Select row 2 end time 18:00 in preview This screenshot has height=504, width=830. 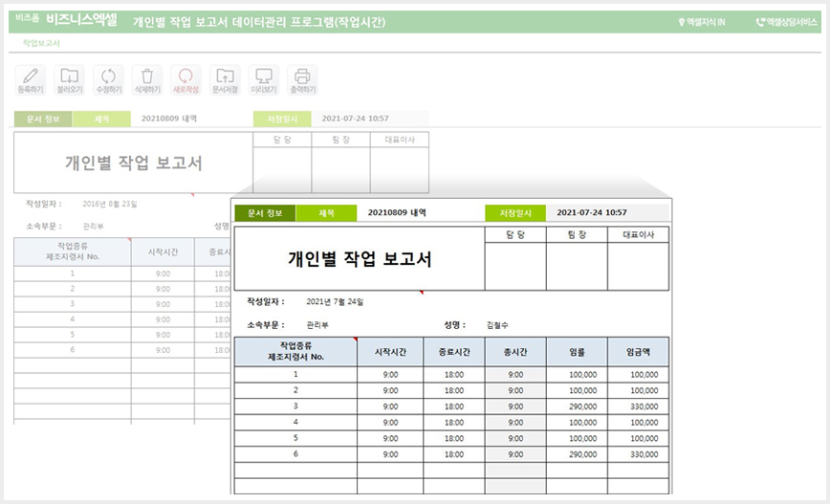[454, 390]
